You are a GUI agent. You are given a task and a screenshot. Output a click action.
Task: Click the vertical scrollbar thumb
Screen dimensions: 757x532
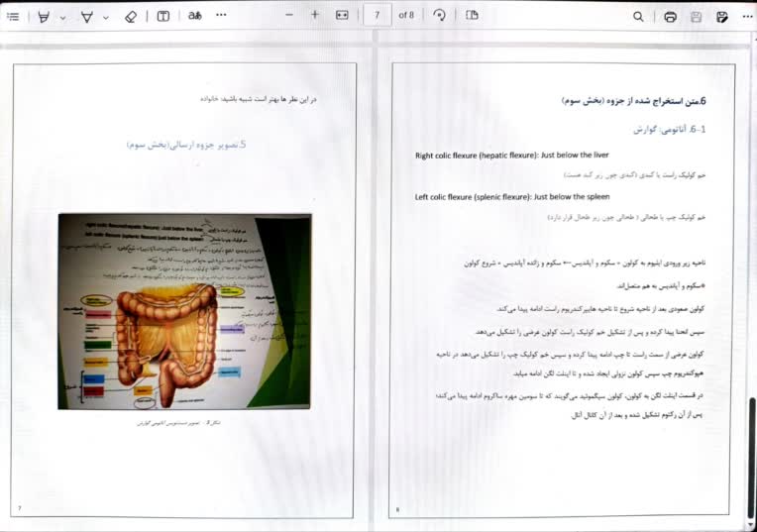(x=752, y=457)
